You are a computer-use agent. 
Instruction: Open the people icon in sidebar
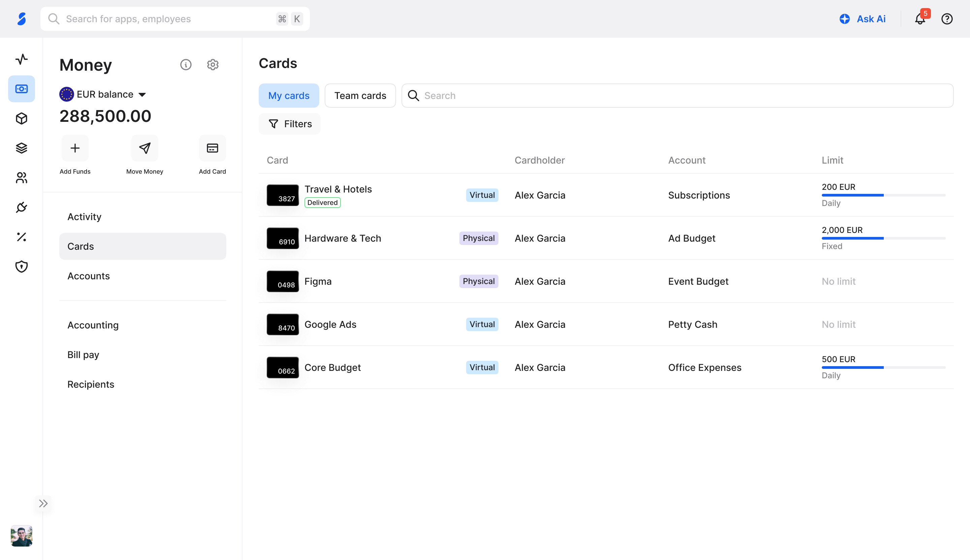coord(22,178)
